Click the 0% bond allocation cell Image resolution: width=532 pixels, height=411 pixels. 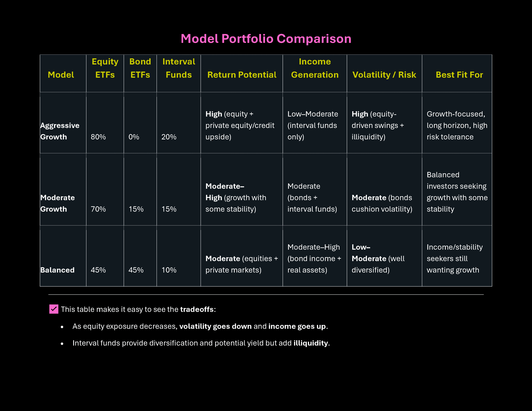tap(134, 137)
